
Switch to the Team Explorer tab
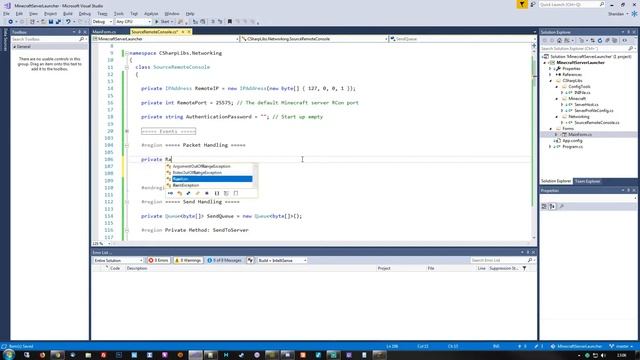pyautogui.click(x=587, y=181)
